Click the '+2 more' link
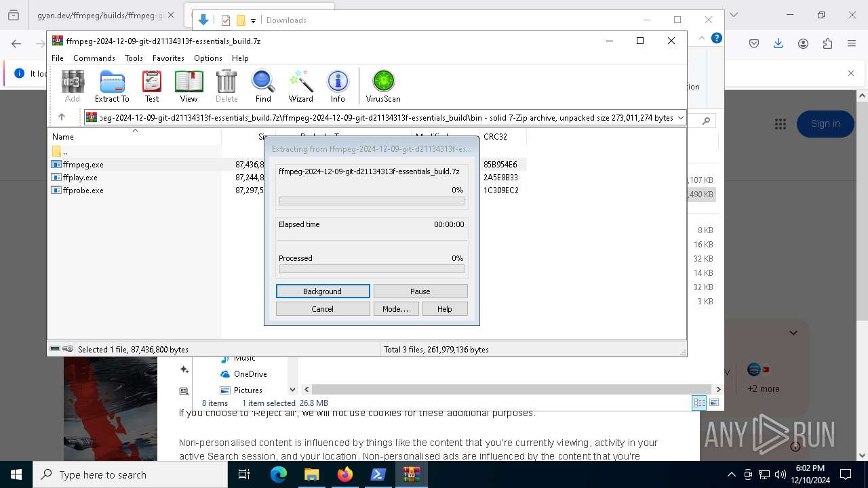Image resolution: width=868 pixels, height=488 pixels. pos(764,389)
